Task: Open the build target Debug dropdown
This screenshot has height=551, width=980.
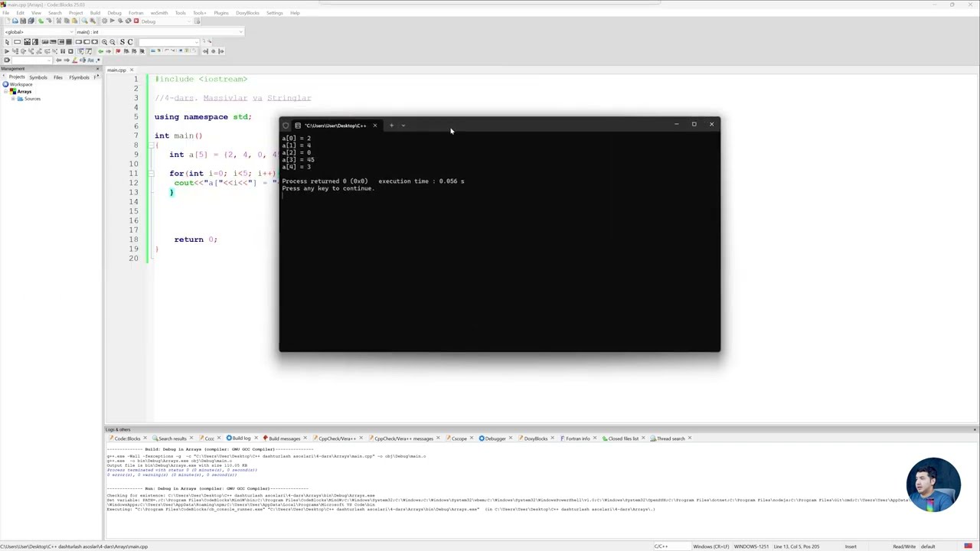Action: pyautogui.click(x=165, y=21)
